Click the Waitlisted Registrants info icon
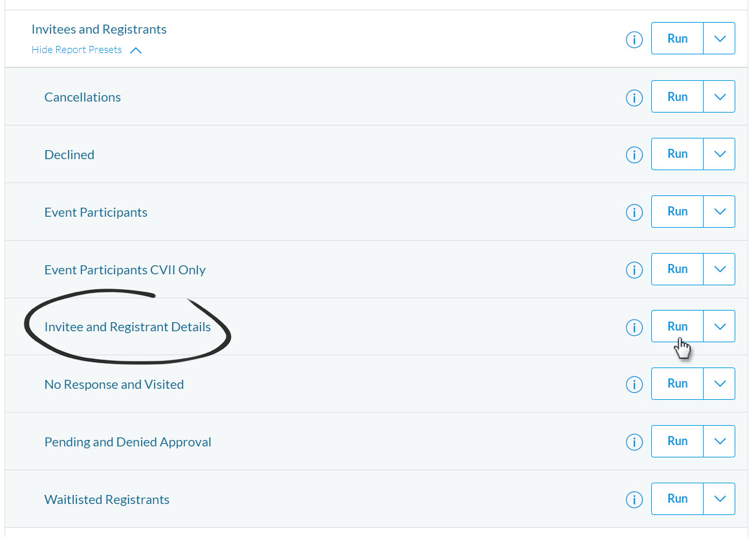756x537 pixels. coord(634,499)
